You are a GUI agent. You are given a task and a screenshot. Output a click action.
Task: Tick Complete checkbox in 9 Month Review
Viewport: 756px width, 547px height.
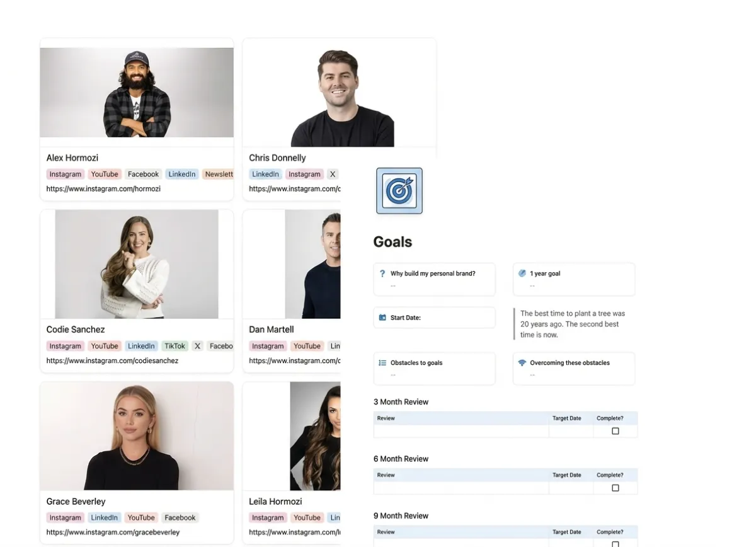[x=616, y=543]
